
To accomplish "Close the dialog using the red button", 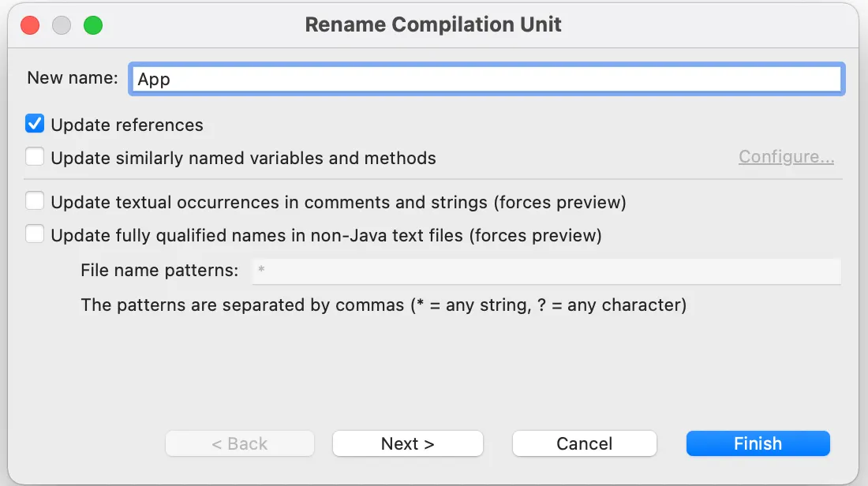I will [x=30, y=25].
